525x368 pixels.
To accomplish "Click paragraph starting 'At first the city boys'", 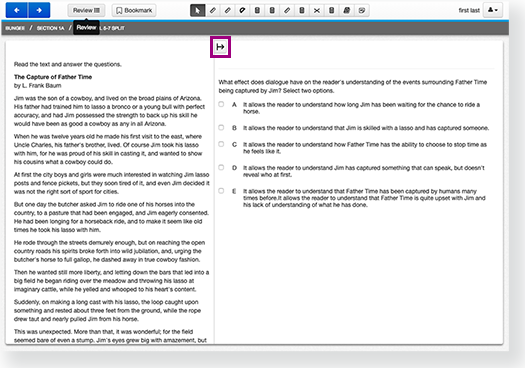I will coord(111,183).
